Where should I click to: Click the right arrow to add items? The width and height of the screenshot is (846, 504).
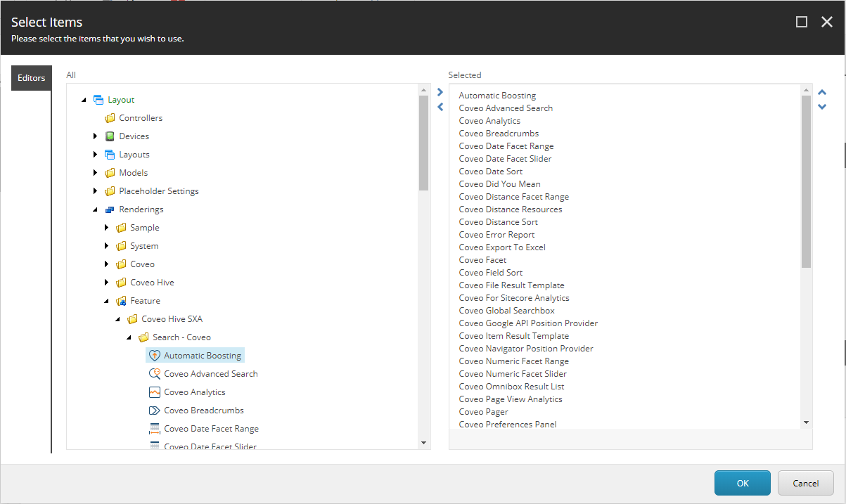coord(440,91)
